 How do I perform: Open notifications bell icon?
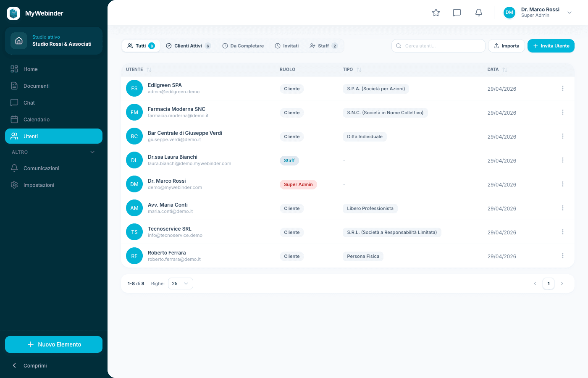tap(479, 13)
